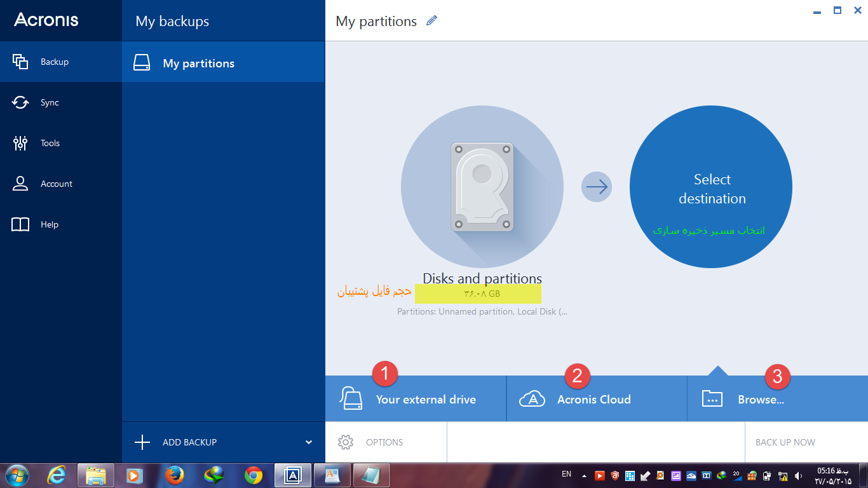Expand the Add Backup dropdown chevron

(309, 442)
